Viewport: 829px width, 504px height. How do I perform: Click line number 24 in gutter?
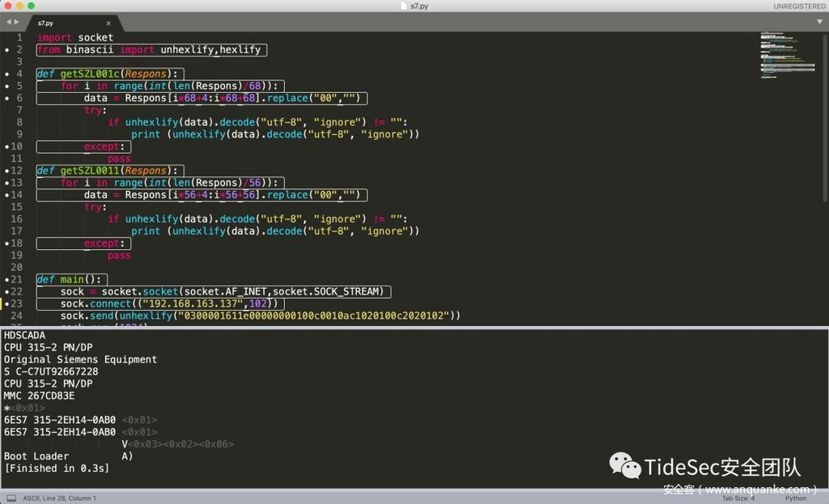[16, 316]
